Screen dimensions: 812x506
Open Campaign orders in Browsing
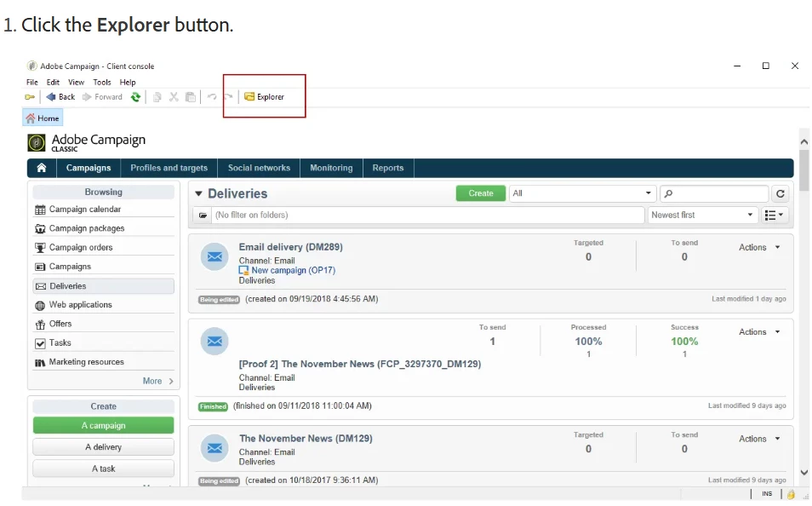tap(104, 247)
